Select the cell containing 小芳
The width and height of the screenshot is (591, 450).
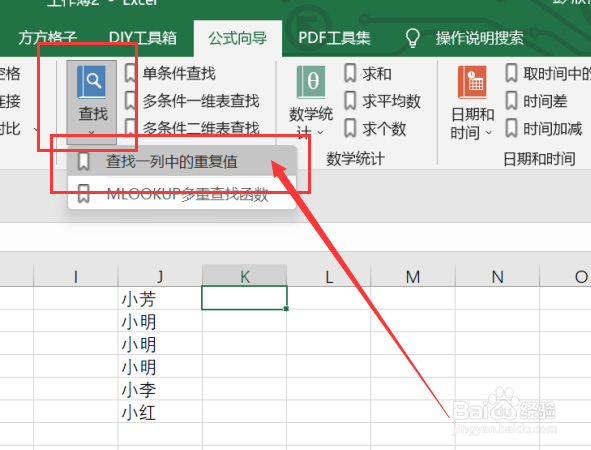click(160, 298)
